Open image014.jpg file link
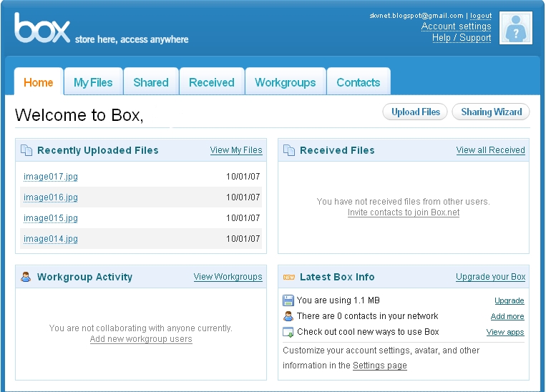The image size is (546, 392). pos(51,239)
